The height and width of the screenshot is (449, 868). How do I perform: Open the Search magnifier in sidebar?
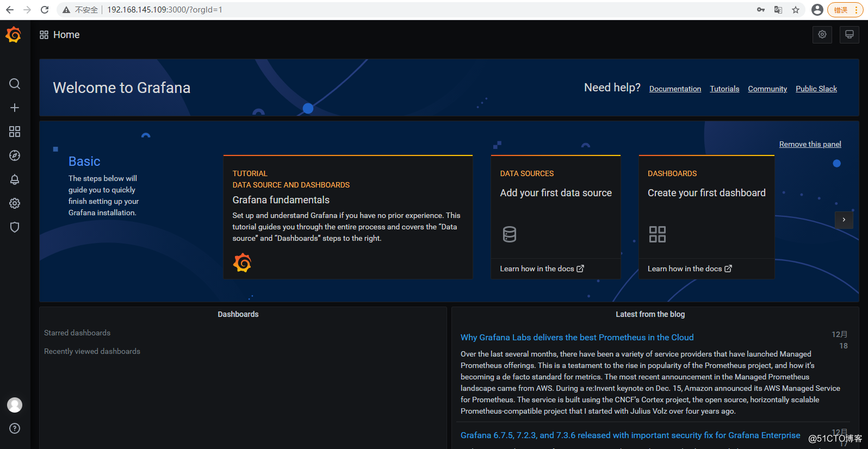tap(15, 84)
